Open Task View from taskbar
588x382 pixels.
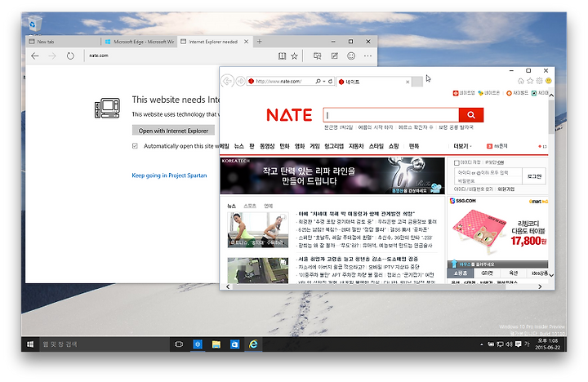tap(179, 344)
